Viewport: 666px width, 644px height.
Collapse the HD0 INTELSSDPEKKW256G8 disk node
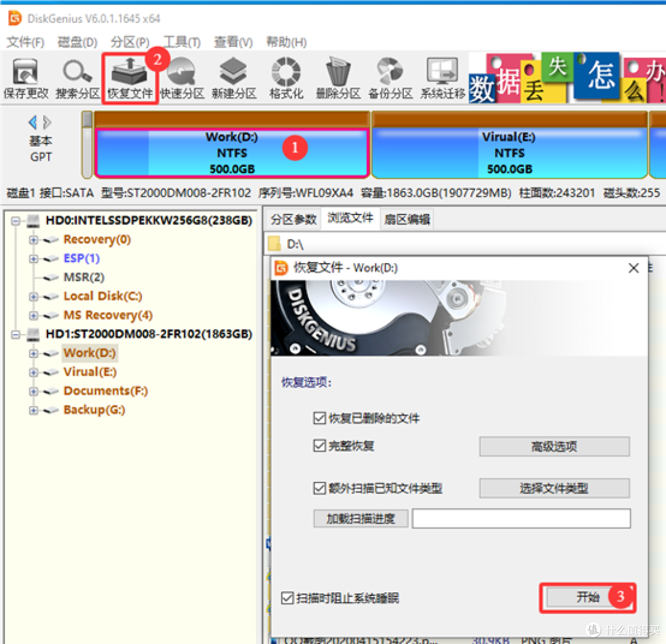[x=15, y=221]
